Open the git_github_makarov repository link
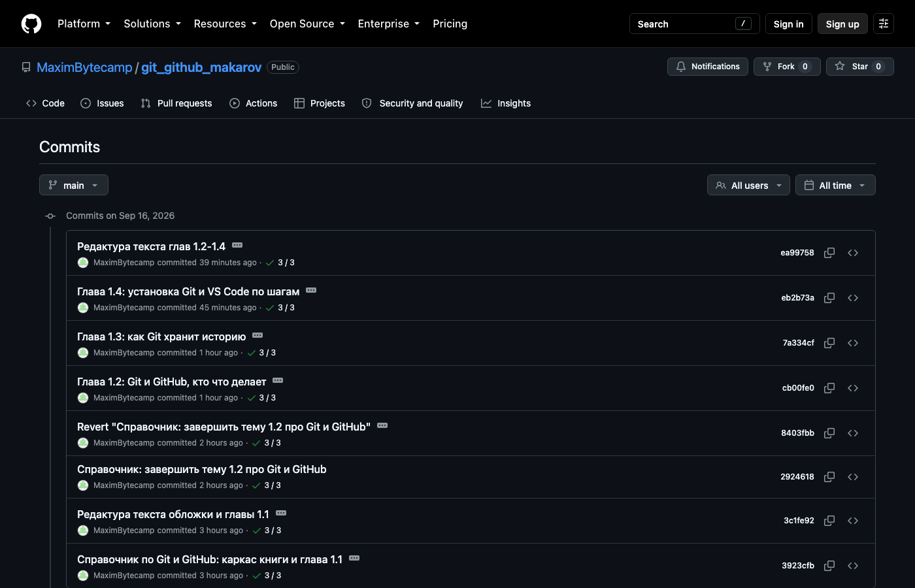Image resolution: width=915 pixels, height=588 pixels. 201,67
